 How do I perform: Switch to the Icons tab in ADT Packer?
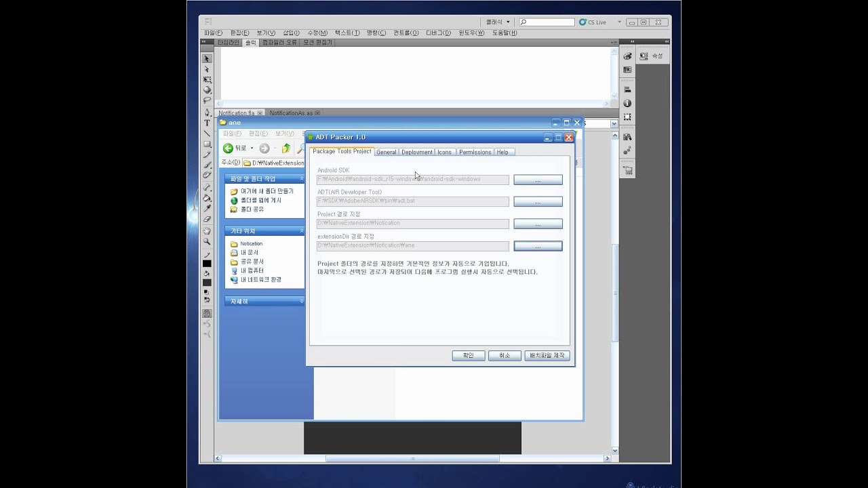[x=444, y=152]
